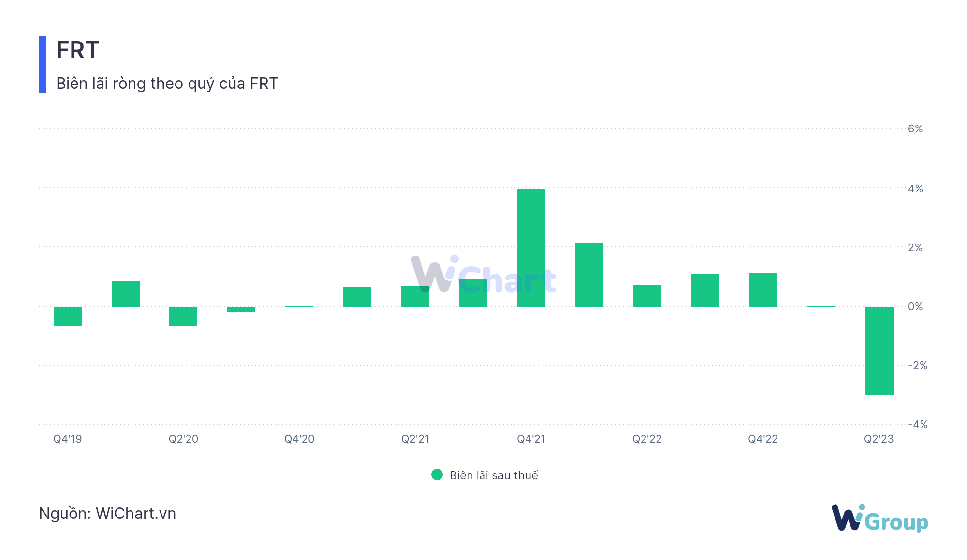The width and height of the screenshot is (967, 560).
Task: Click the Q2'22 bar
Action: (x=647, y=296)
